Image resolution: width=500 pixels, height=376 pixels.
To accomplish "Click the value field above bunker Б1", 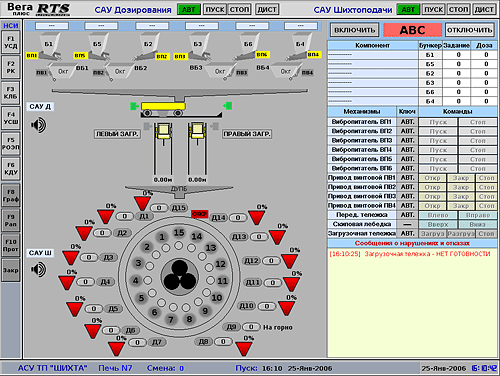I will [x=52, y=26].
